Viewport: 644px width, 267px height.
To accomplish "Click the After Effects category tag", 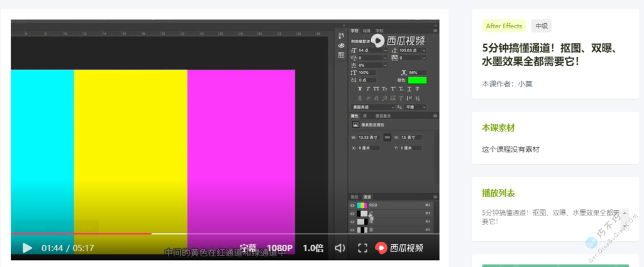I will [x=504, y=26].
